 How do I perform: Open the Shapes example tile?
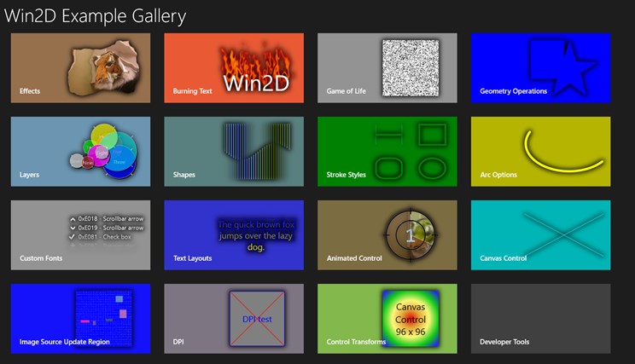(234, 152)
